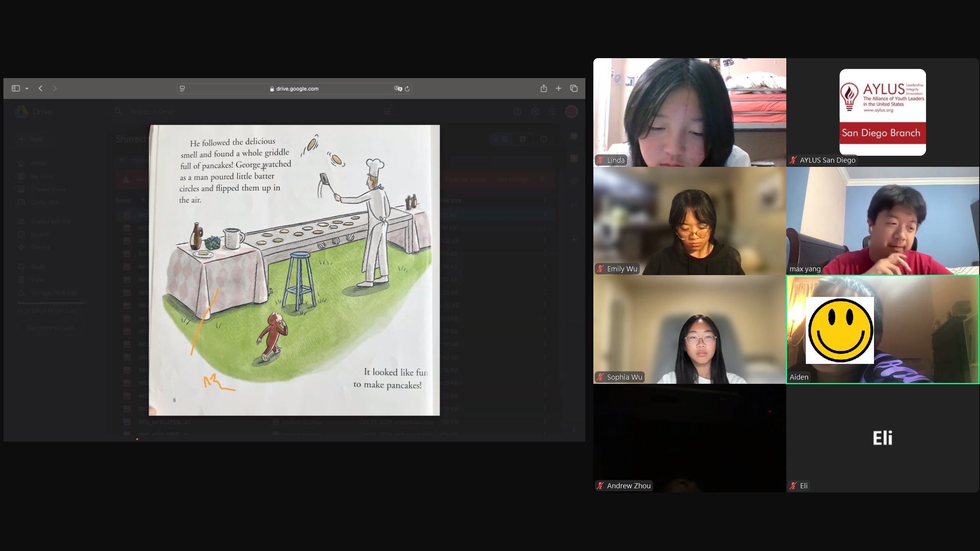Select Linda's video tile

[x=690, y=112]
